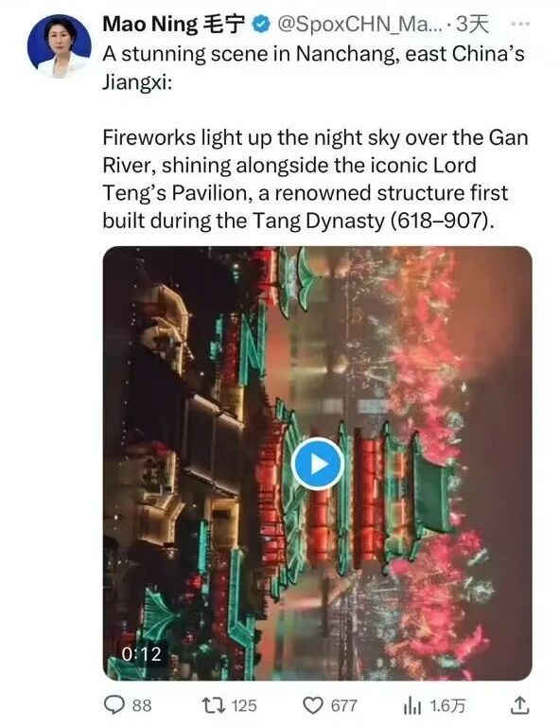Click the 88 replies count

[x=142, y=705]
